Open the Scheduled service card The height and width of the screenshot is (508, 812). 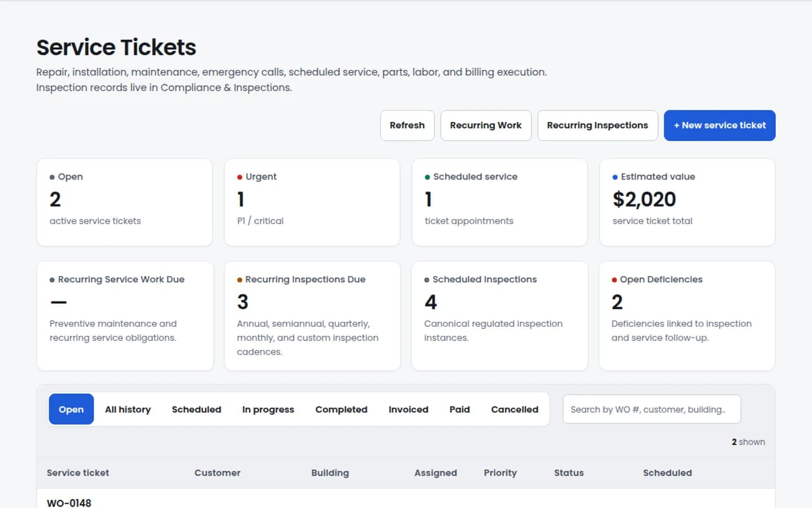tap(500, 202)
